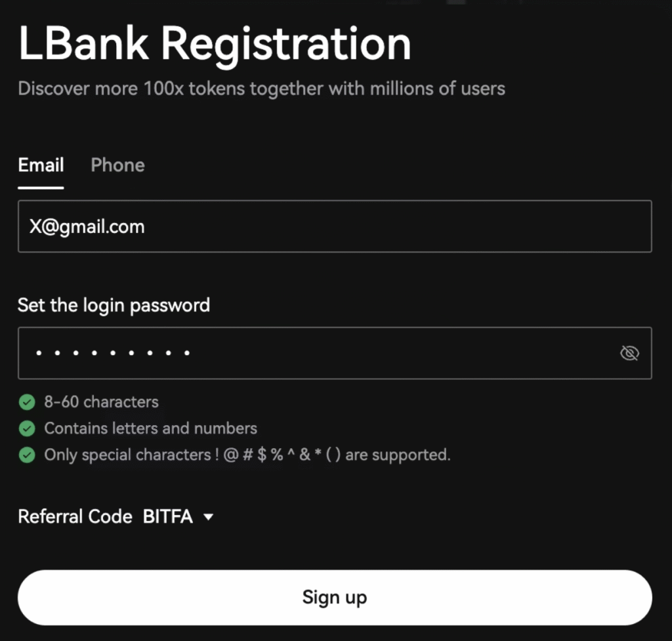Toggle password visibility eye icon

pyautogui.click(x=629, y=354)
